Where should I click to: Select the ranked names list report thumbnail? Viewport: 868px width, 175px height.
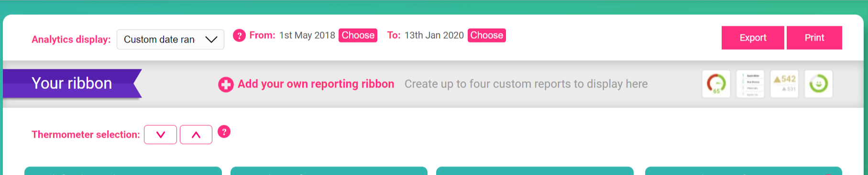point(750,84)
